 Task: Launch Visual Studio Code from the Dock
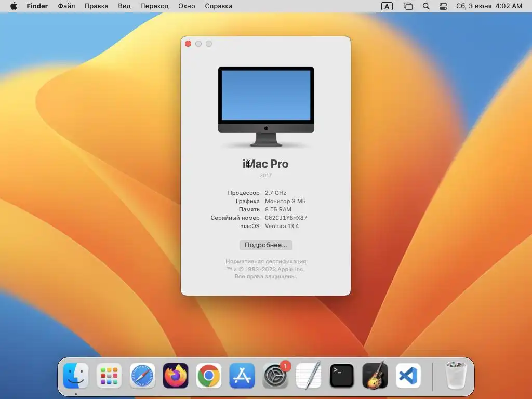408,376
